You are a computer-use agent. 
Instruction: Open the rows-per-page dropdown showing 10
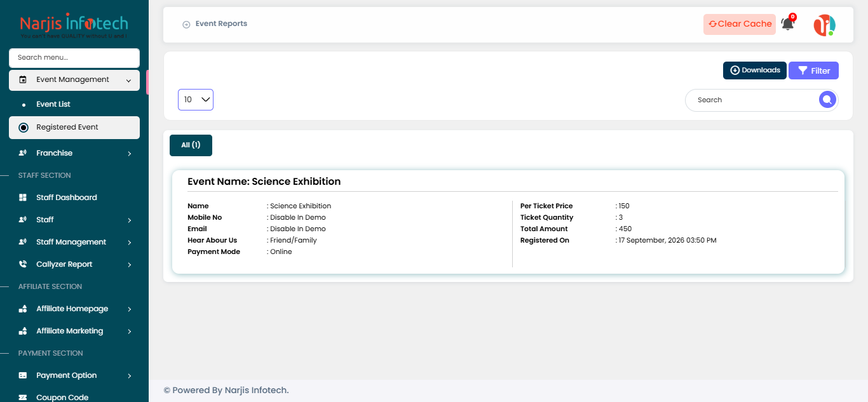coord(196,100)
